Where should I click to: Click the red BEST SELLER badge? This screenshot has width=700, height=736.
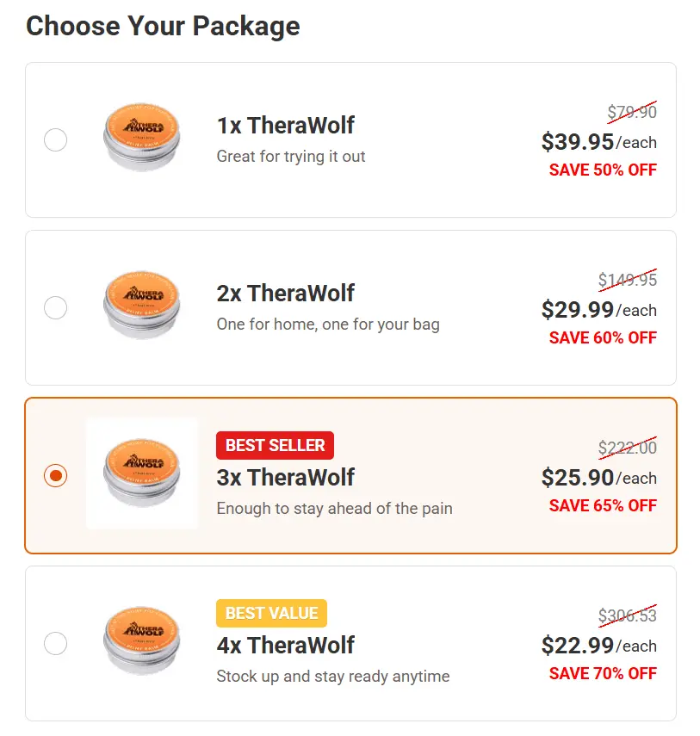coord(275,445)
